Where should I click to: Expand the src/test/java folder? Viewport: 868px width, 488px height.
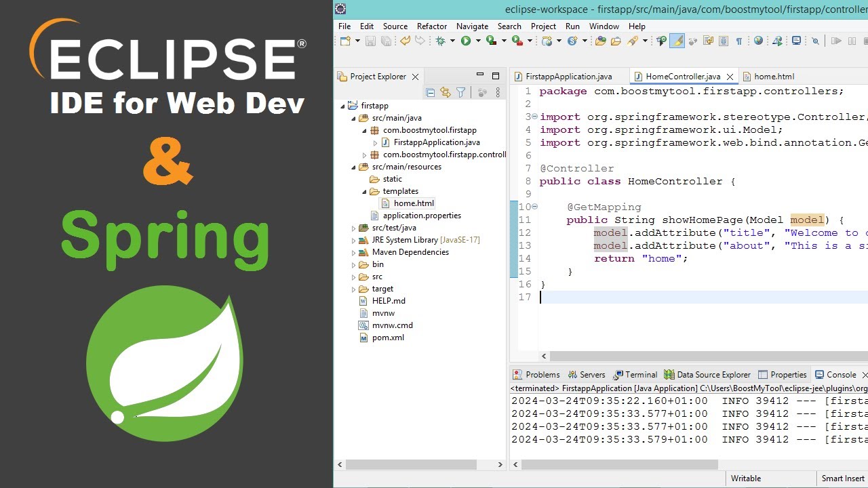point(353,228)
